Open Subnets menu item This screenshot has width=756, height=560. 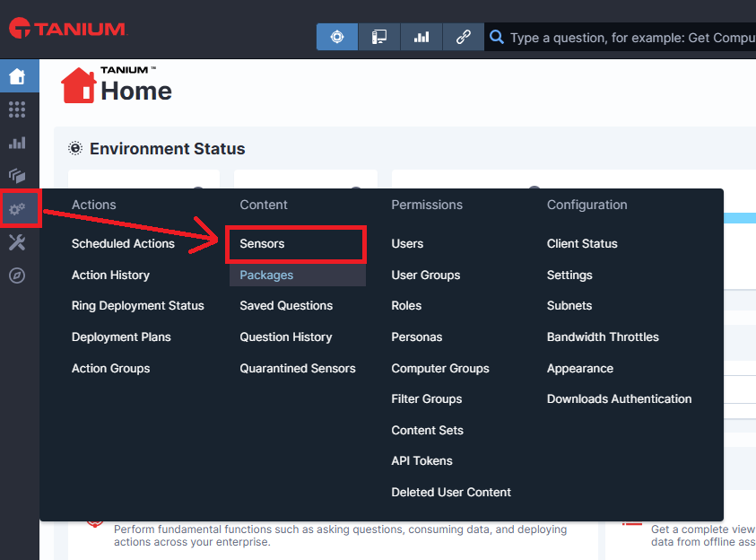(x=569, y=306)
